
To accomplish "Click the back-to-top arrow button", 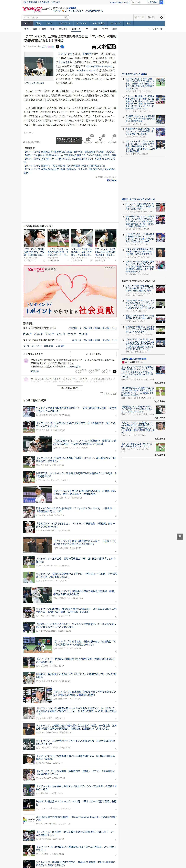I will (180, 536).
